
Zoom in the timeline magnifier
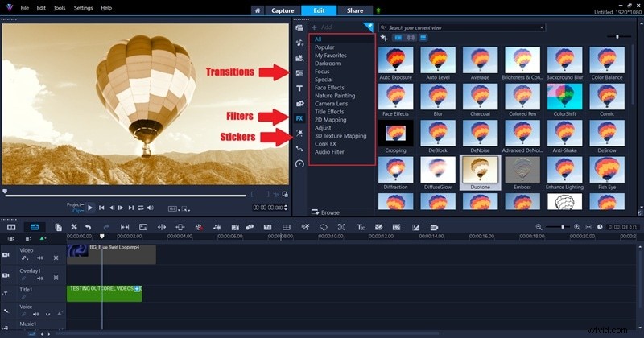577,227
